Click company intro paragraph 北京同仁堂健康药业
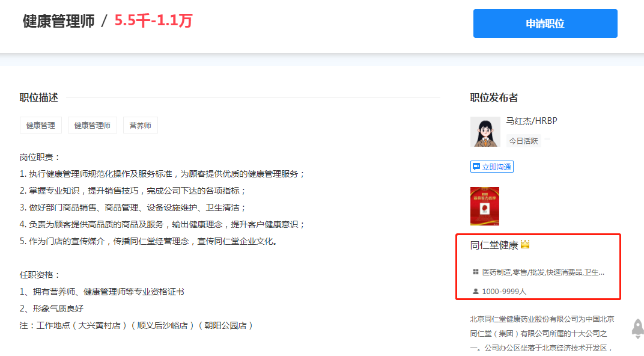The height and width of the screenshot is (356, 644). point(542,333)
